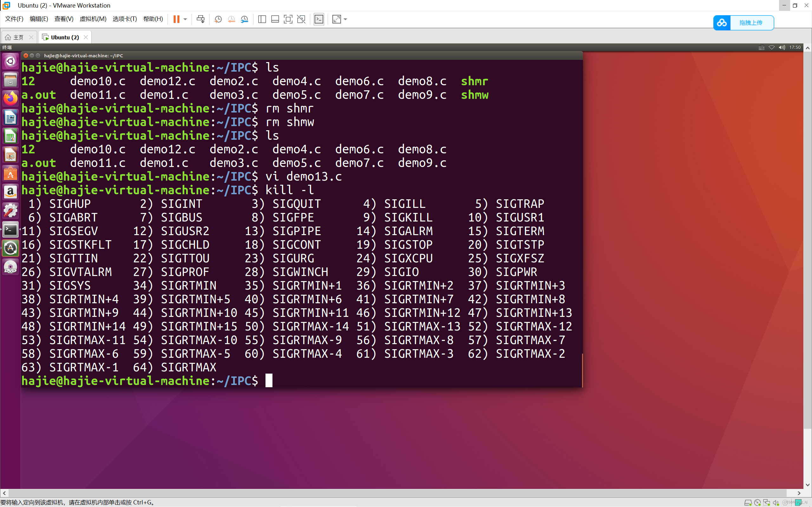Click the right arrow on the horizontal scrollbar
Image resolution: width=812 pixels, height=507 pixels.
coord(799,493)
